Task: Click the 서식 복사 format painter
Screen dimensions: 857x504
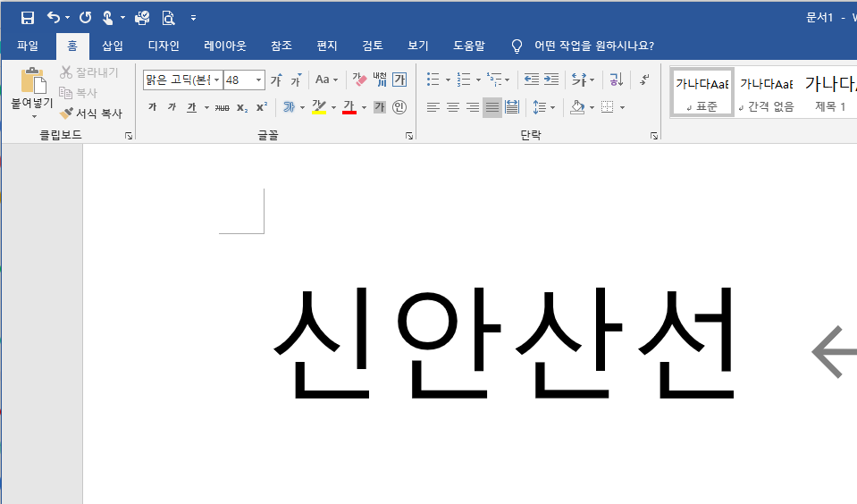Action: [91, 113]
